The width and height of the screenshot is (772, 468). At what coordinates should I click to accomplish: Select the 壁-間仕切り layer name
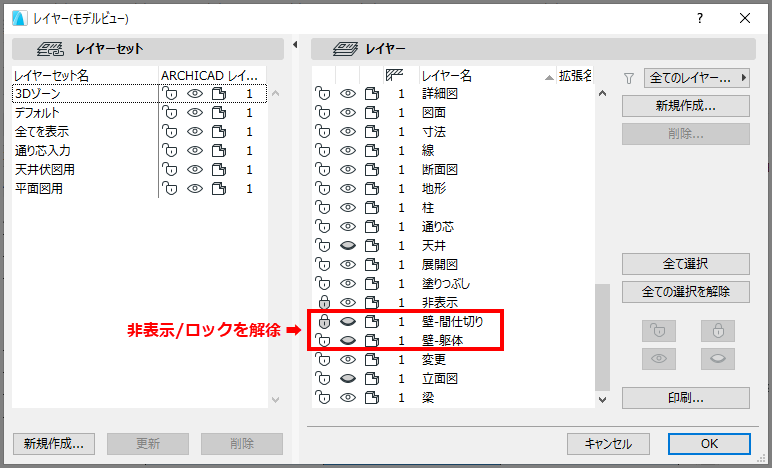point(452,321)
